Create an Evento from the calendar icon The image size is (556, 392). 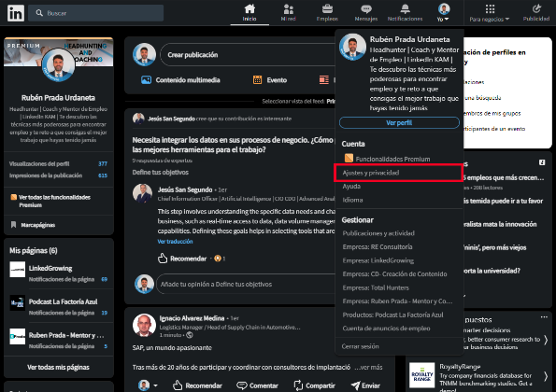pos(270,80)
